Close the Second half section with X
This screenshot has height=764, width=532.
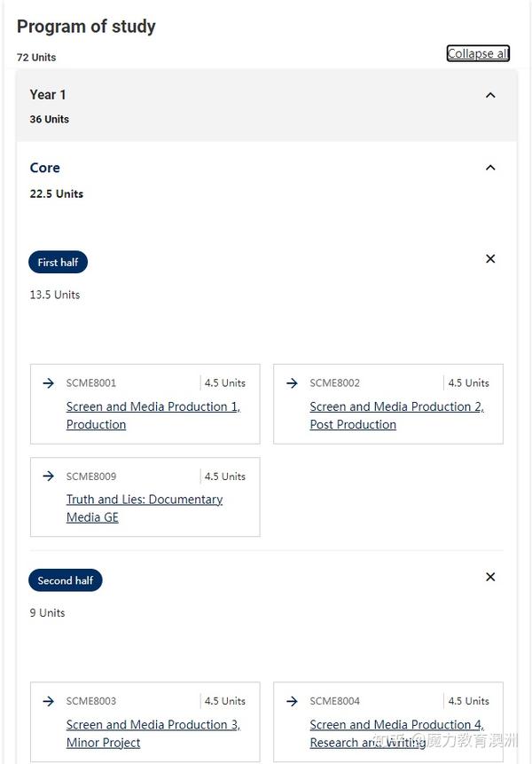click(490, 577)
